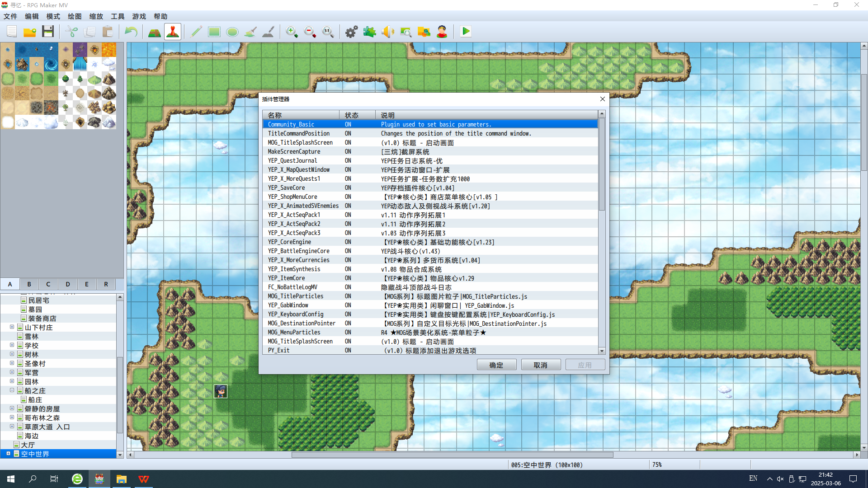This screenshot has width=868, height=488.
Task: Click the Copy icon in toolbar
Action: tap(90, 32)
